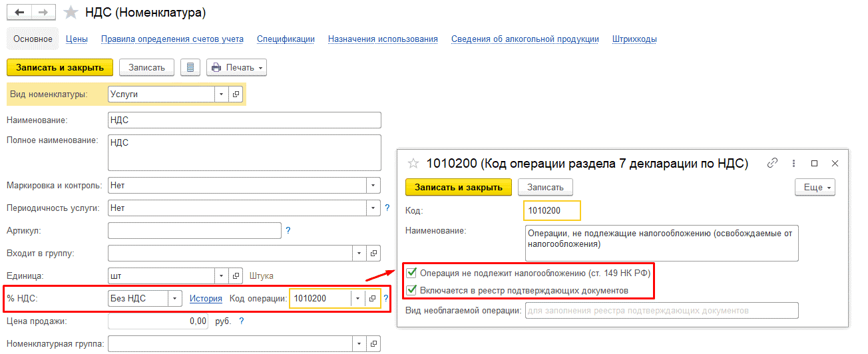Viewport: 868px width, 354px height.
Task: Toggle Операция не подлежит налогообложению checkbox
Action: 412,273
